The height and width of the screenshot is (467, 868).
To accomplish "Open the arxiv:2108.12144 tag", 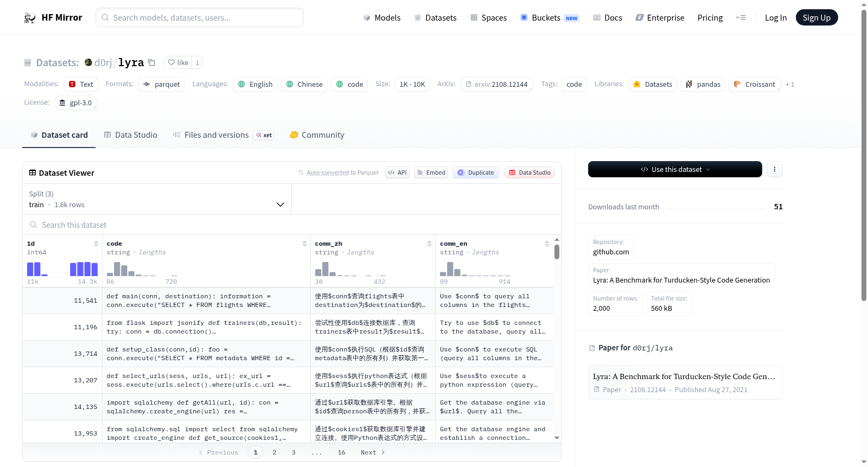I will [x=496, y=84].
